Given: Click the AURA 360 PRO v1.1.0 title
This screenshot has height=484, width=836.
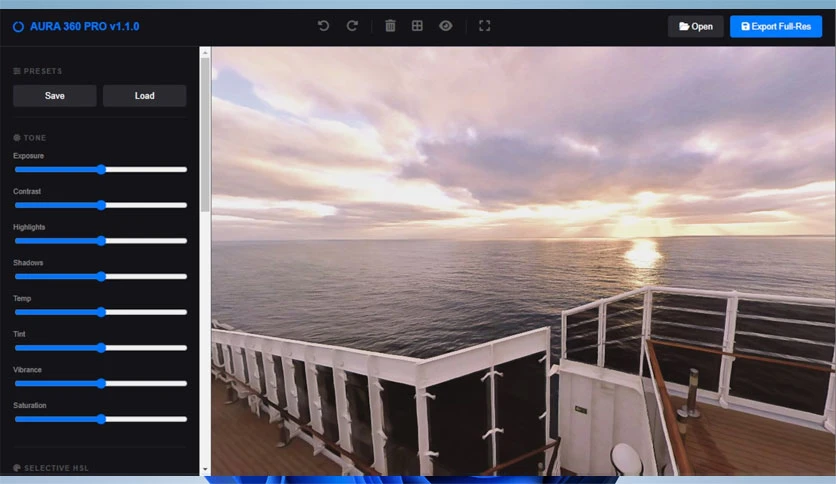Looking at the screenshot, I should (x=84, y=27).
